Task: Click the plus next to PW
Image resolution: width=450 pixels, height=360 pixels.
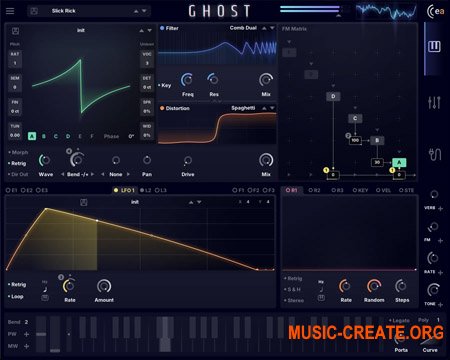Action: coord(26,334)
